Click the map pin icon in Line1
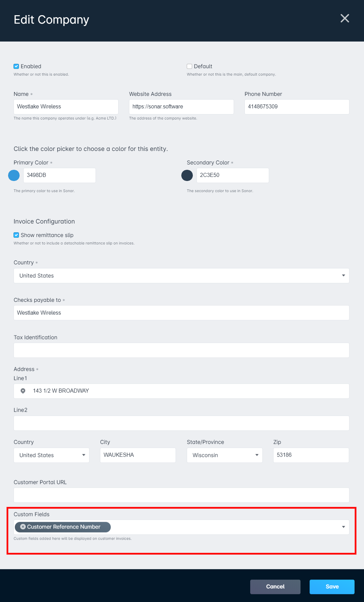This screenshot has width=364, height=602. (23, 391)
